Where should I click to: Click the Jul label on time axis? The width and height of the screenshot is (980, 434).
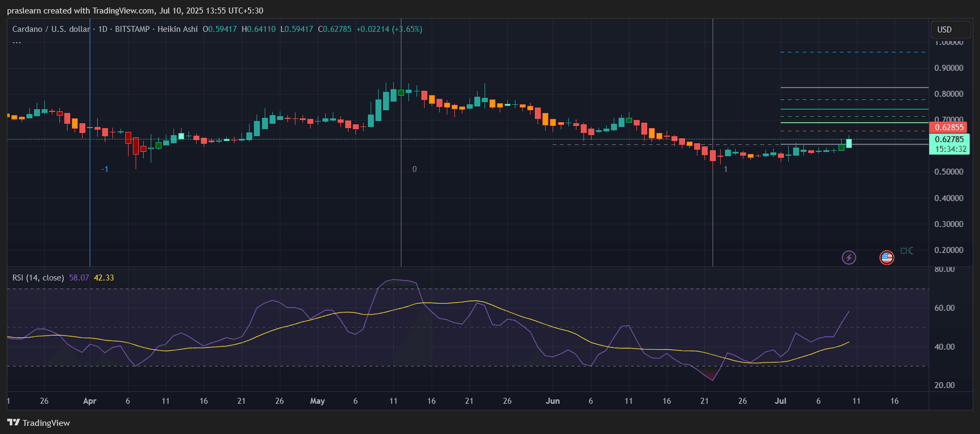[781, 401]
